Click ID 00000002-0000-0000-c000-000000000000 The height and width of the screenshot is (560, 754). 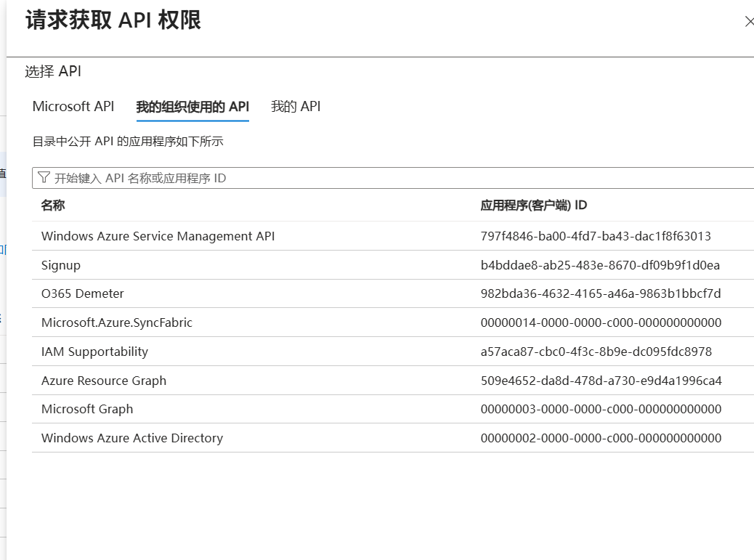[x=601, y=438]
